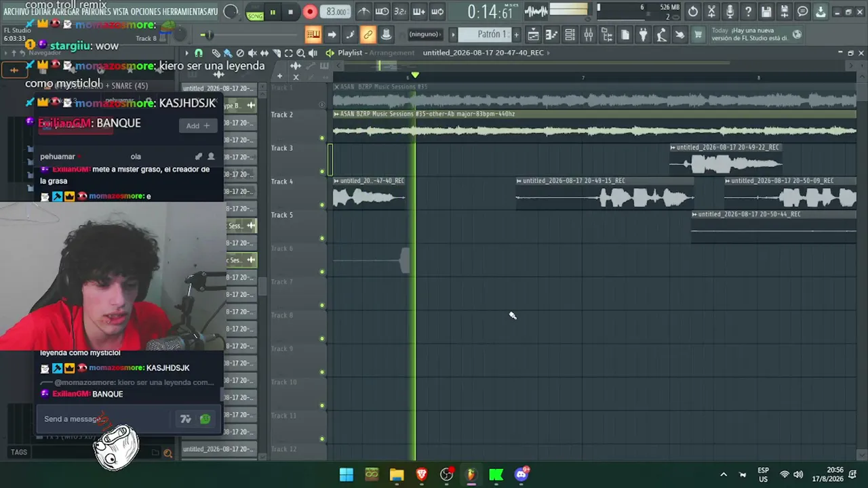Screen dimensions: 868x488
Task: Mute Track 2 with its green dot
Action: pyautogui.click(x=322, y=138)
